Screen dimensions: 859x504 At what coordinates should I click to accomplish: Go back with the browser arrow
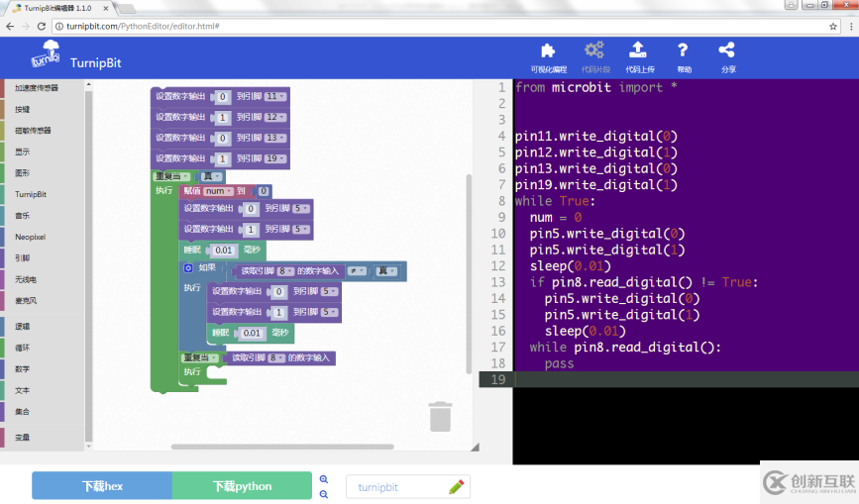point(11,26)
